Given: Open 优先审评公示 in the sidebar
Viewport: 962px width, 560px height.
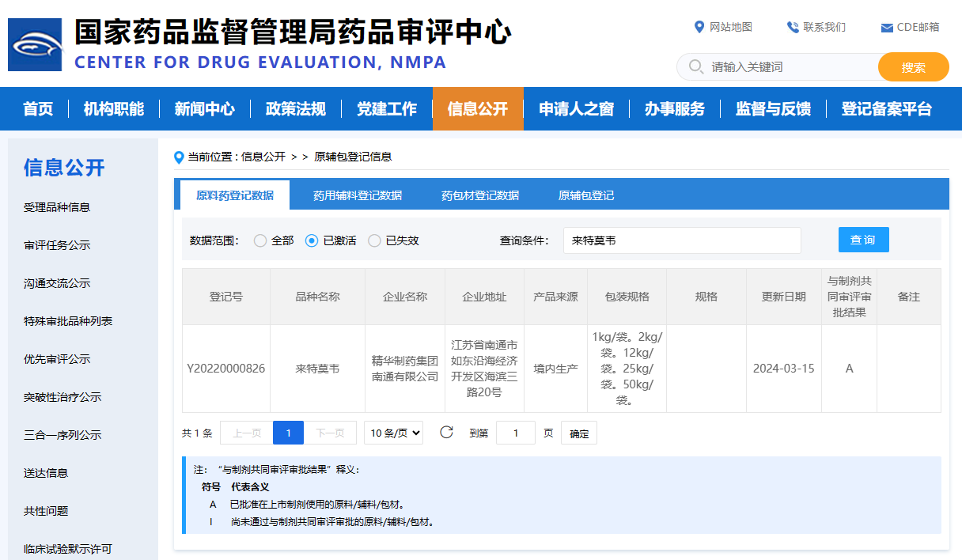Looking at the screenshot, I should pos(57,359).
